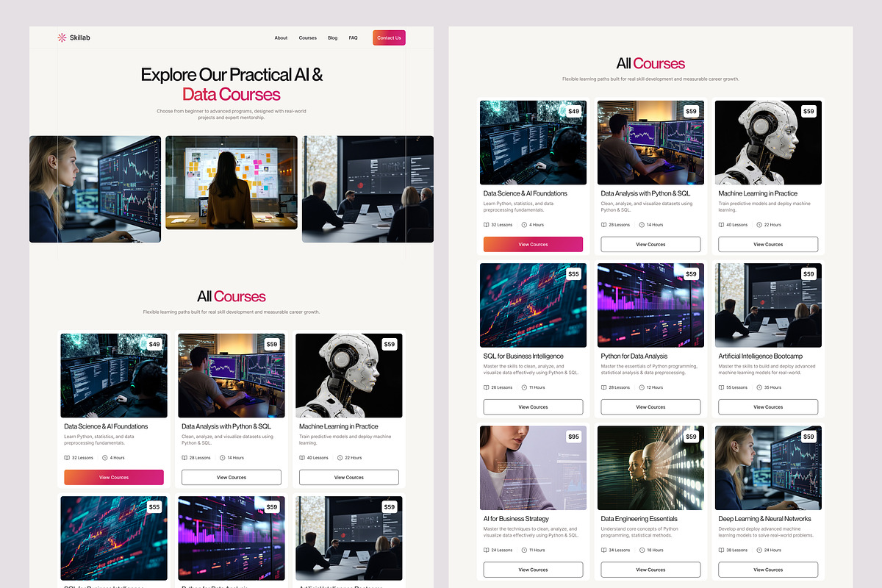Click the "Explore Our Practical AI & Data Courses" heading
Screen dimensions: 882x588
[232, 85]
